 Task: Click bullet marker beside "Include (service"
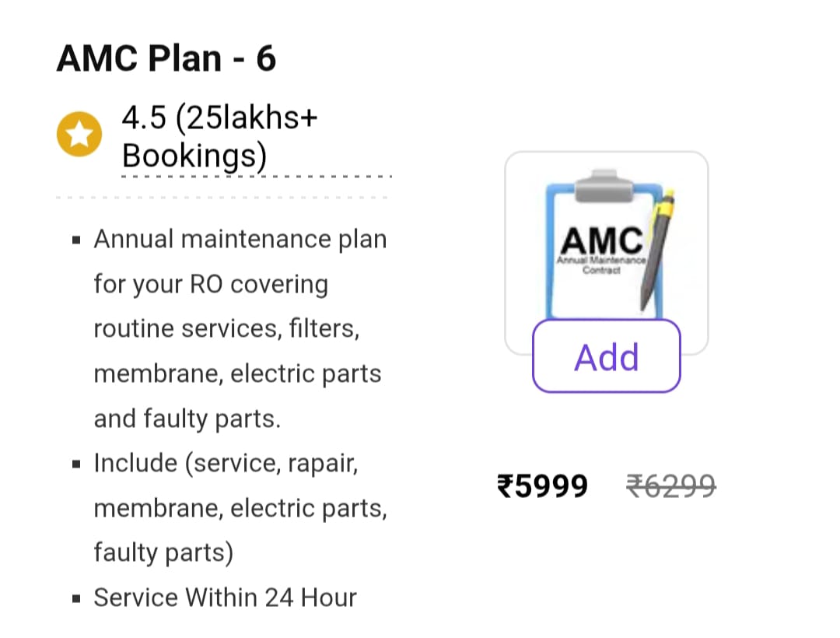pos(76,464)
